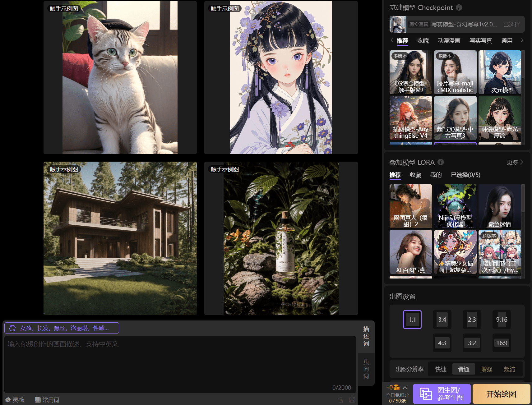
Task: Click the 开始绘图 start drawing button
Action: [501, 394]
